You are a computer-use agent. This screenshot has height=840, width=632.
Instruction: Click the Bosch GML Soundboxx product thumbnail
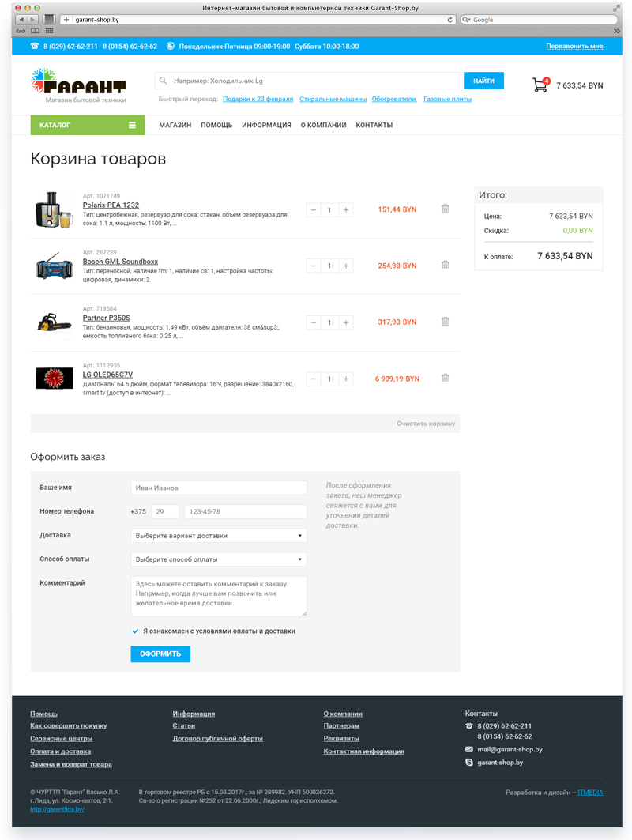tap(54, 266)
